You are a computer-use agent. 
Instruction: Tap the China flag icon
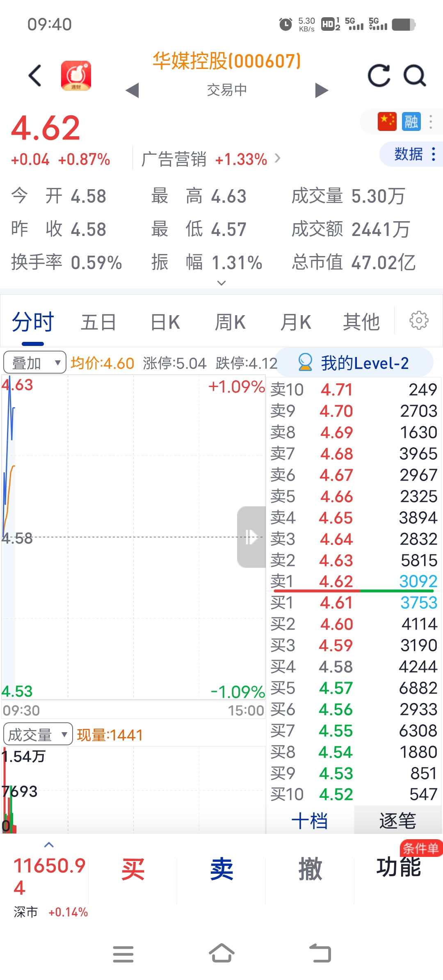387,121
